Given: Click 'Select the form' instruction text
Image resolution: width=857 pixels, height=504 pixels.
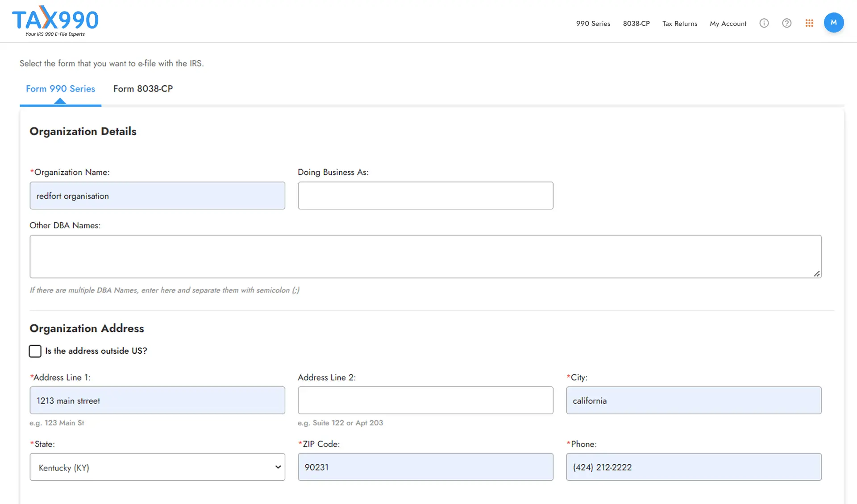Looking at the screenshot, I should coord(112,63).
